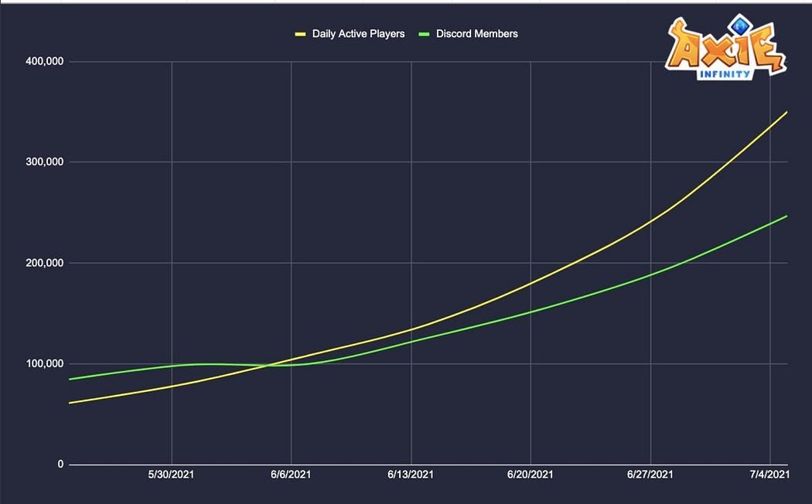This screenshot has width=812, height=504.
Task: Click the 100,000 y-axis label
Action: coord(45,364)
